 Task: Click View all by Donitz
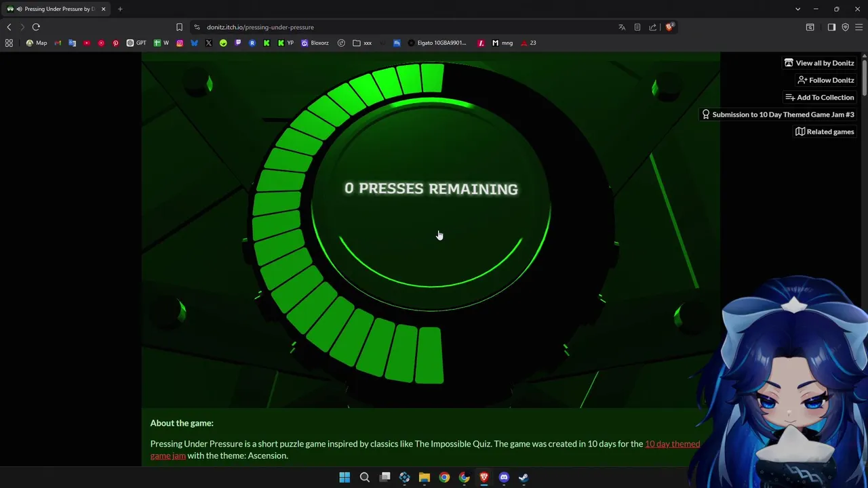pos(819,63)
